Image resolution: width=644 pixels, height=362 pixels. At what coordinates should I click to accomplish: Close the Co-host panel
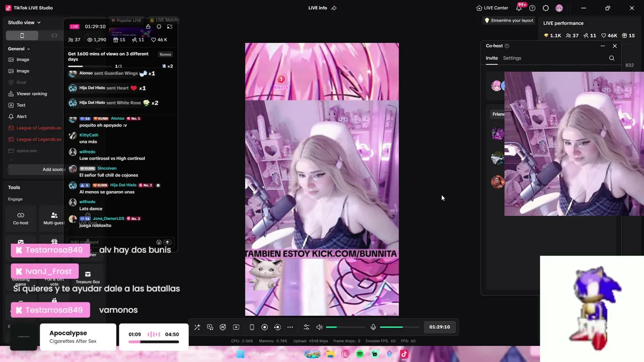tap(615, 46)
